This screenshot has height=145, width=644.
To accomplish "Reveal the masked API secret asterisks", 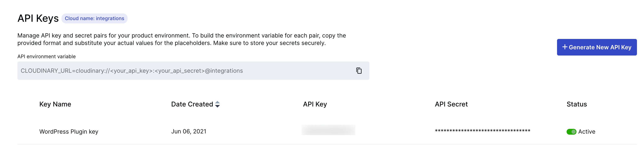I will (482, 131).
